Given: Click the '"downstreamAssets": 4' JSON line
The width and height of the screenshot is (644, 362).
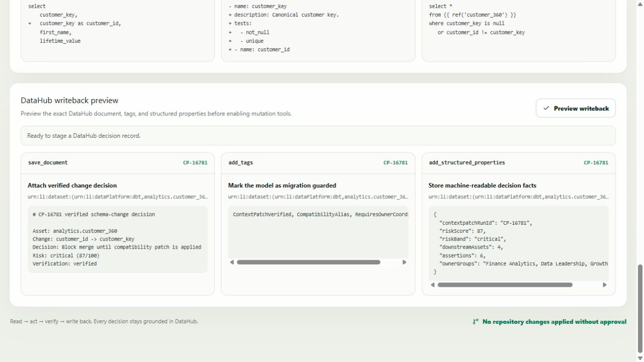Looking at the screenshot, I should coord(471,247).
